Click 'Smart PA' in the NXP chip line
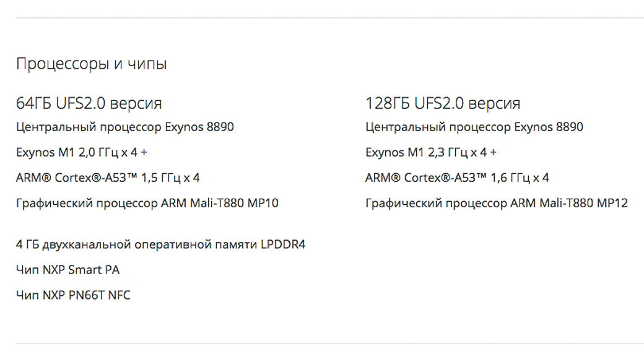Screen dimensions: 644x362 point(94,270)
